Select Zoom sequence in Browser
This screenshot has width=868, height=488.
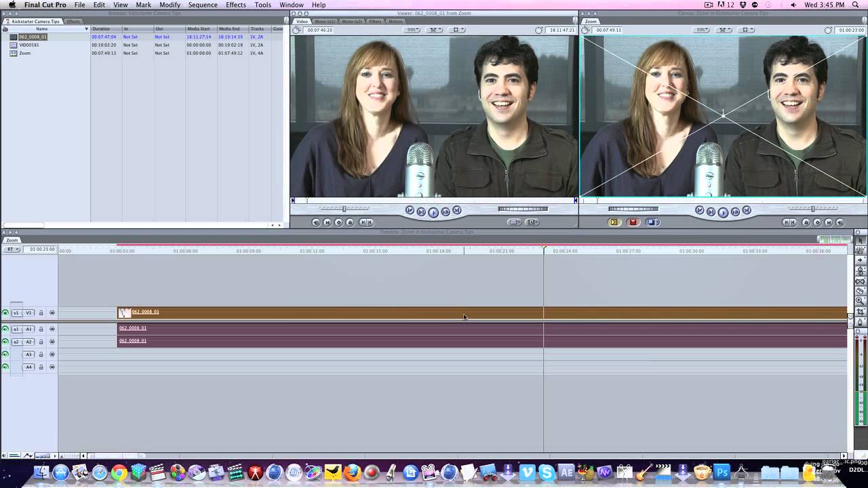click(x=24, y=53)
